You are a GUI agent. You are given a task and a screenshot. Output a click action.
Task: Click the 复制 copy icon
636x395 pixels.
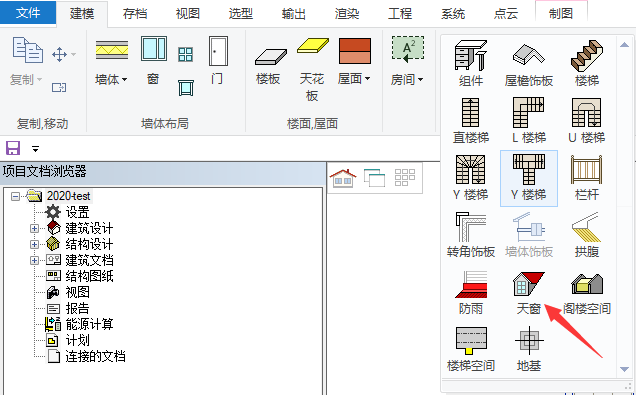point(28,49)
